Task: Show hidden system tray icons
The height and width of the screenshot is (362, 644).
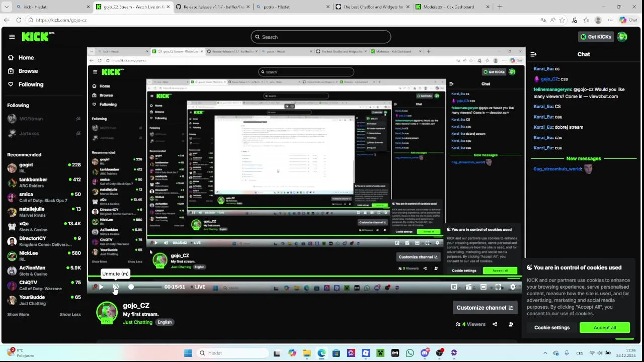Action: (545, 353)
